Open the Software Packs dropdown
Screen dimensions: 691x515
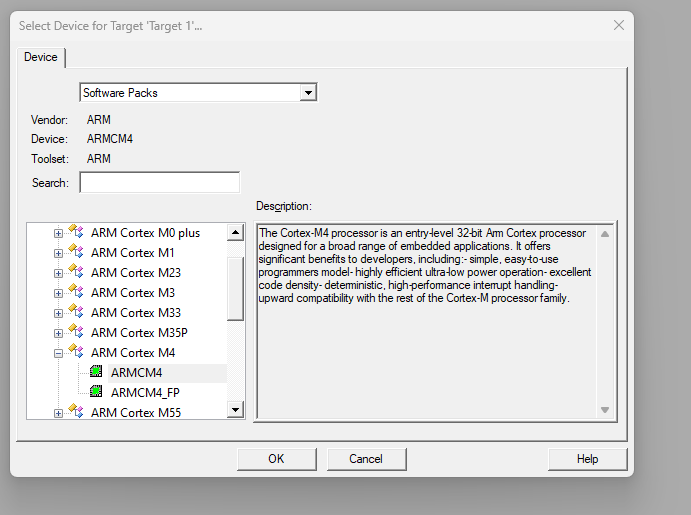[x=308, y=93]
